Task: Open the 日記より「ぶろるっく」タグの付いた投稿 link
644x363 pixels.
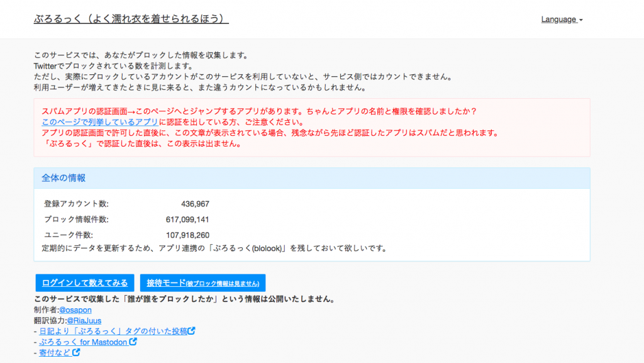Action: pos(113,332)
